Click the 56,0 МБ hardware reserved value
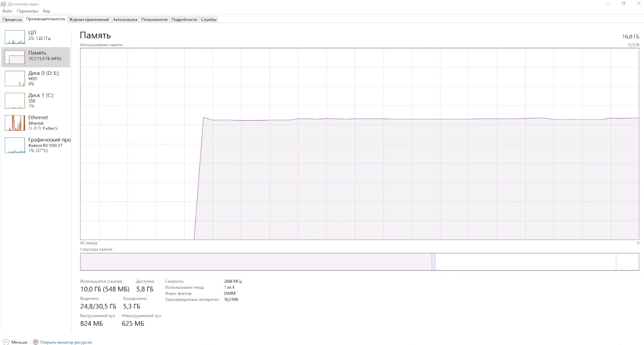 point(231,300)
